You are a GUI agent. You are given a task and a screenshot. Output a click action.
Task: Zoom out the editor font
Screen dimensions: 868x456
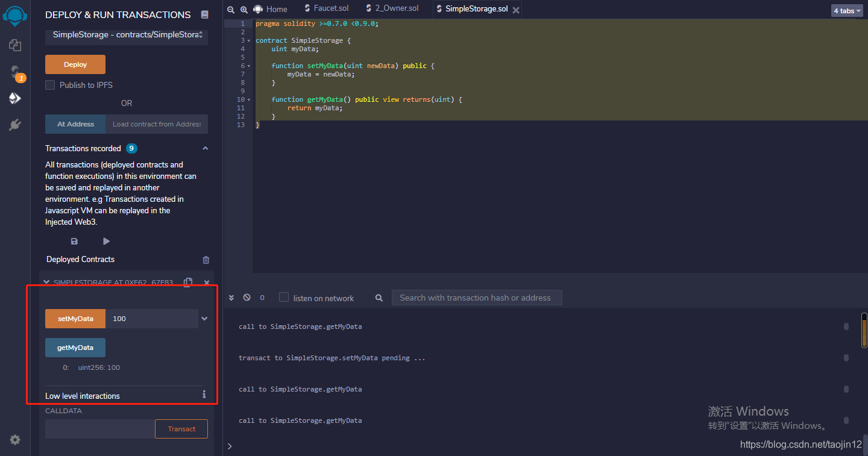click(232, 9)
